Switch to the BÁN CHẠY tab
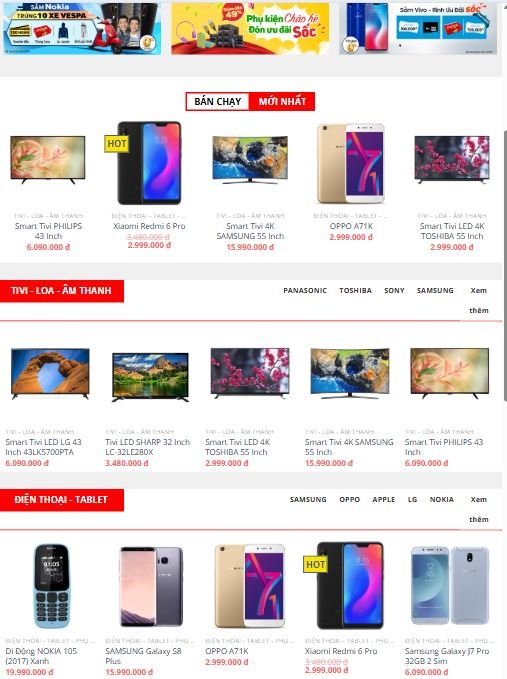 [217, 101]
